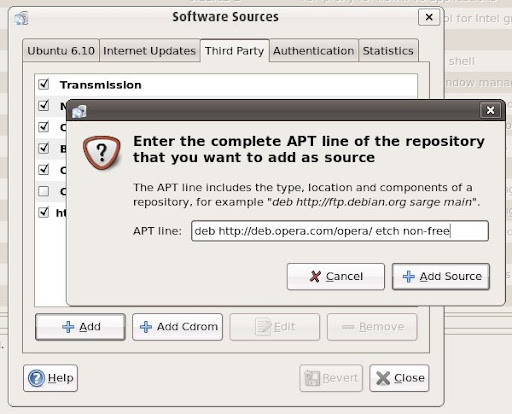This screenshot has height=414, width=512.
Task: Toggle the second source checkbox starting with N
Action: point(44,106)
